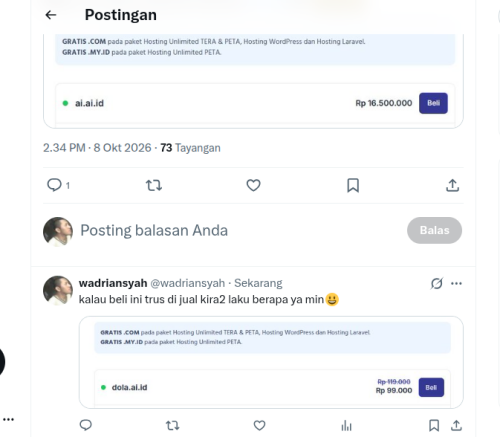Like the main post with heart icon

pyautogui.click(x=253, y=185)
